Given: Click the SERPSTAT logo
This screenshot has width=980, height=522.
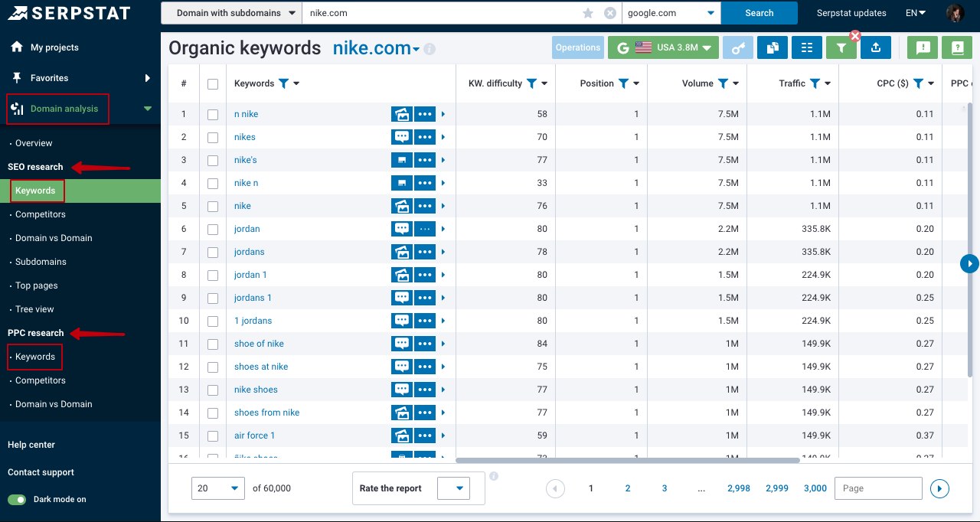Looking at the screenshot, I should point(70,13).
